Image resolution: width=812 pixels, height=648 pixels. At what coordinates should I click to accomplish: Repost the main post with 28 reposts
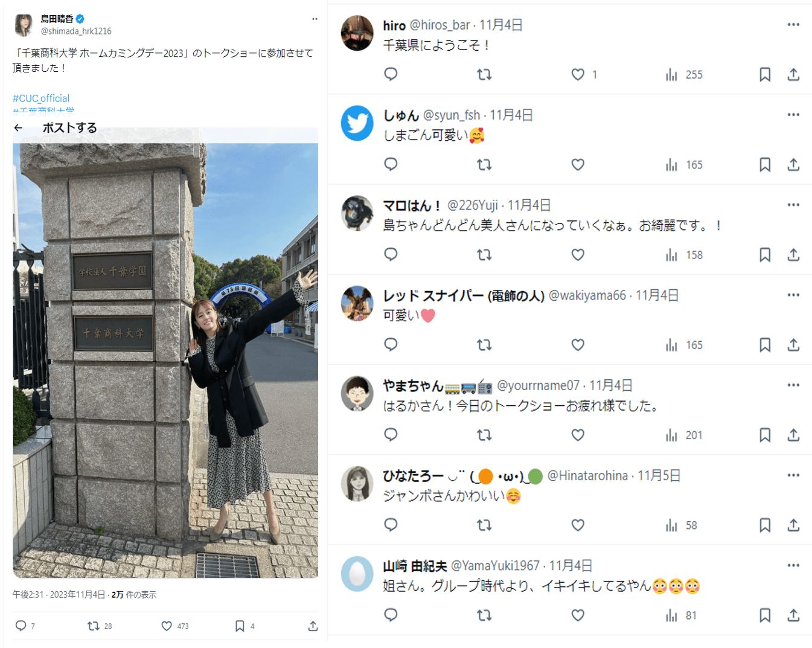click(x=100, y=626)
